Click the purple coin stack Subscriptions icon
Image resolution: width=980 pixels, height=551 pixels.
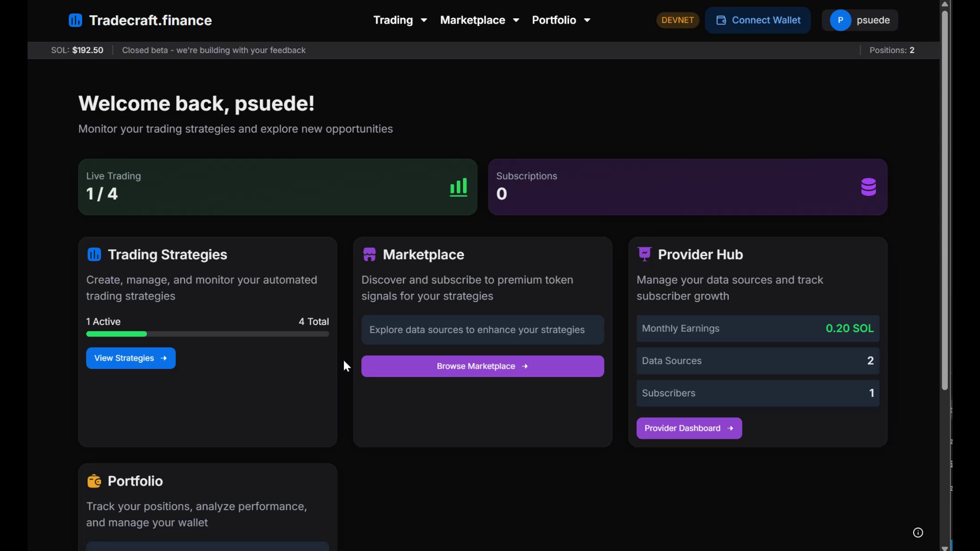coord(868,187)
